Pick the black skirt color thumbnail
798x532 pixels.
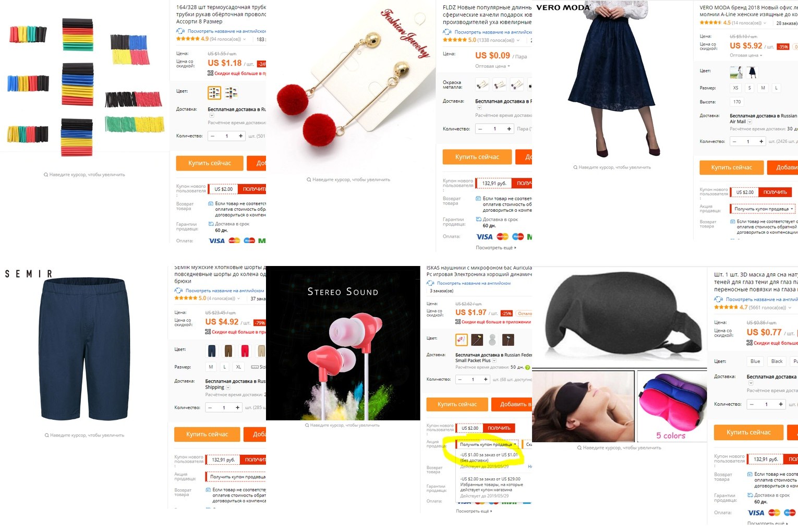tap(752, 72)
